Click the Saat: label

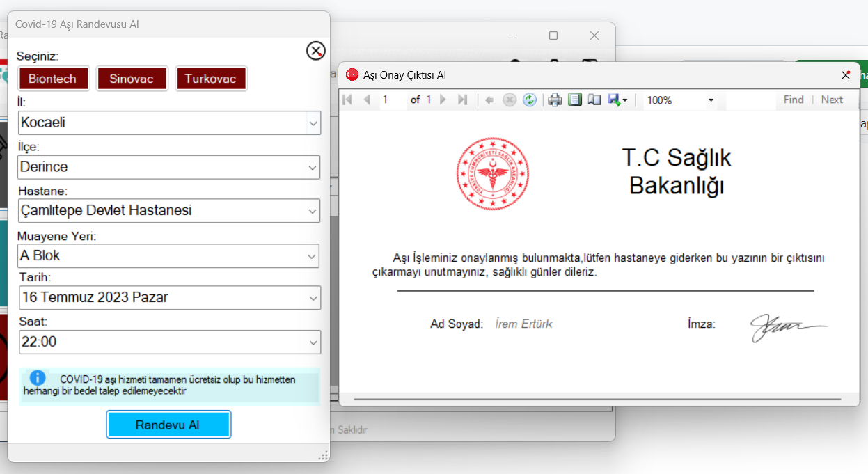click(33, 322)
